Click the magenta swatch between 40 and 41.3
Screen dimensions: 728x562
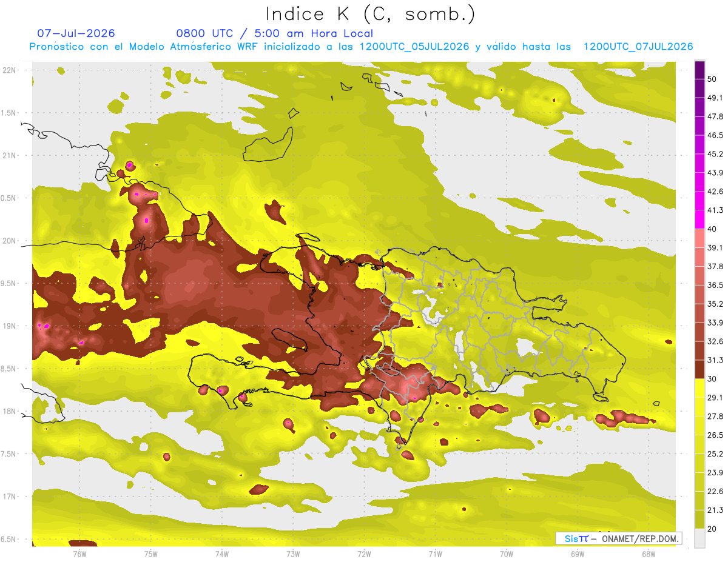coord(699,219)
